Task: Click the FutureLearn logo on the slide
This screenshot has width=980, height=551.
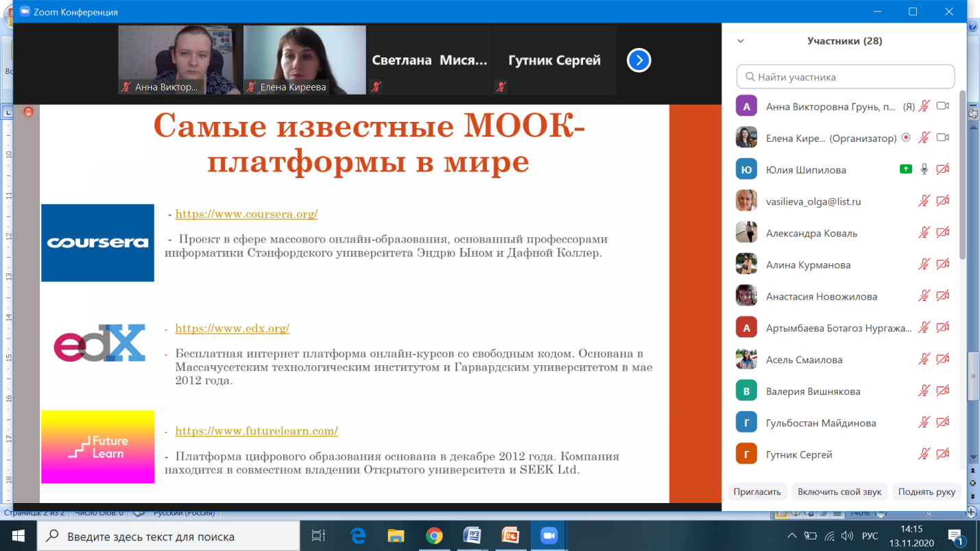Action: 97,447
